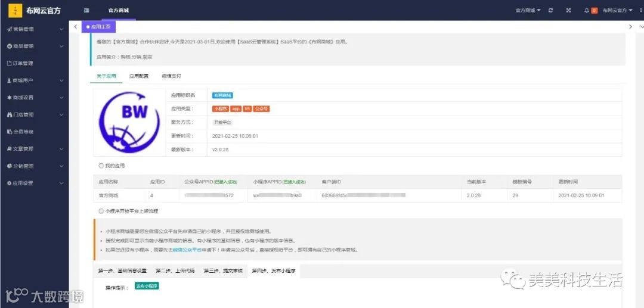The height and width of the screenshot is (308, 644).
Task: Click the 门店管理 binoculars icon
Action: [10, 115]
